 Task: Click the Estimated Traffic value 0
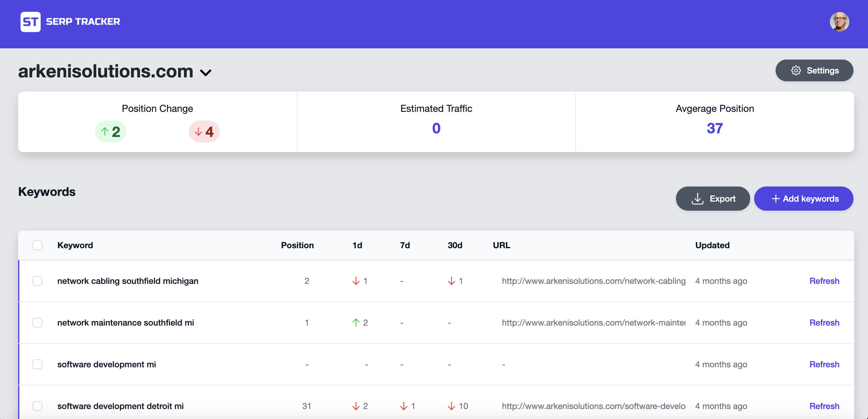pos(436,128)
